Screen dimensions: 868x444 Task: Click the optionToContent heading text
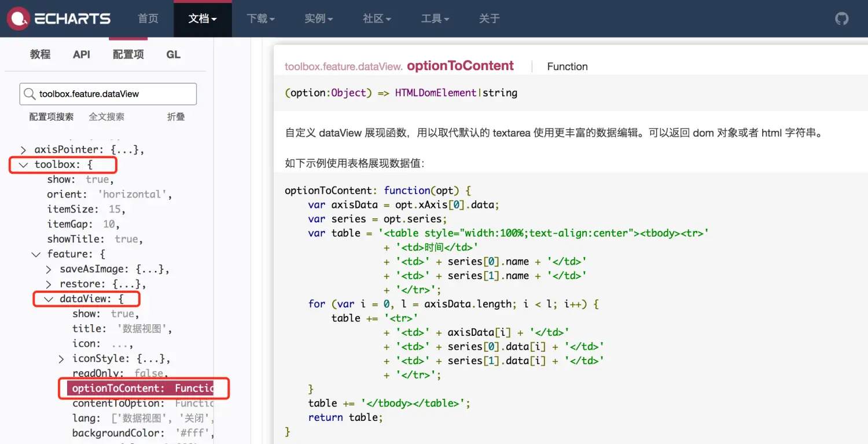click(460, 66)
